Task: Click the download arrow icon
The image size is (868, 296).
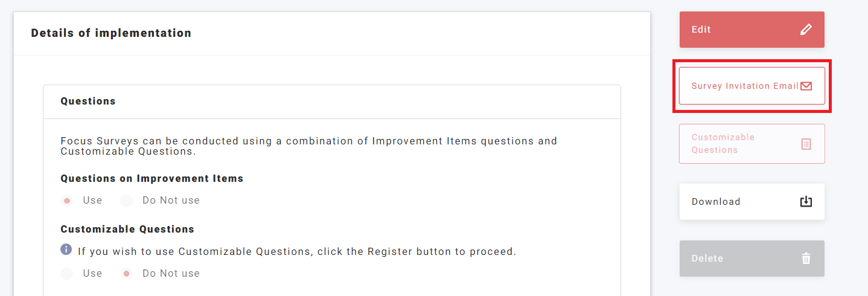Action: pyautogui.click(x=806, y=202)
